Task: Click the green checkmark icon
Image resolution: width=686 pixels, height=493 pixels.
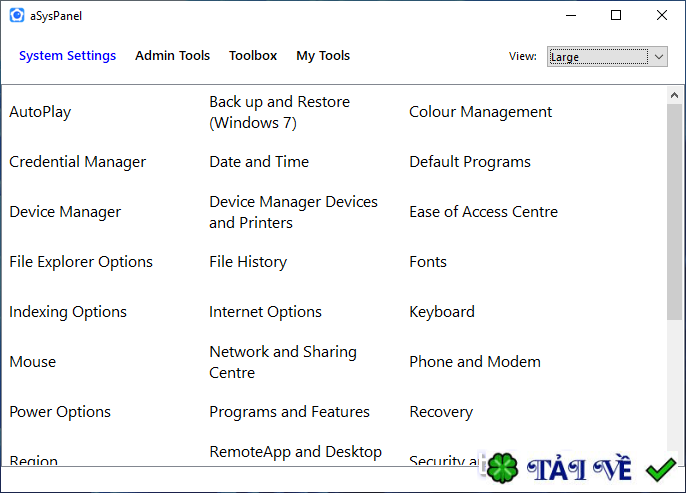Action: [660, 468]
